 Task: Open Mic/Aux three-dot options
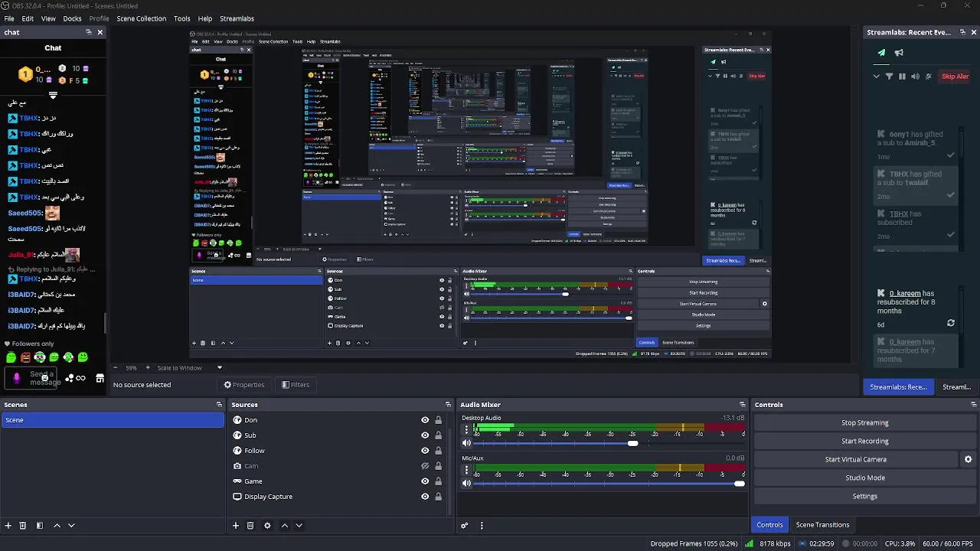(x=466, y=471)
